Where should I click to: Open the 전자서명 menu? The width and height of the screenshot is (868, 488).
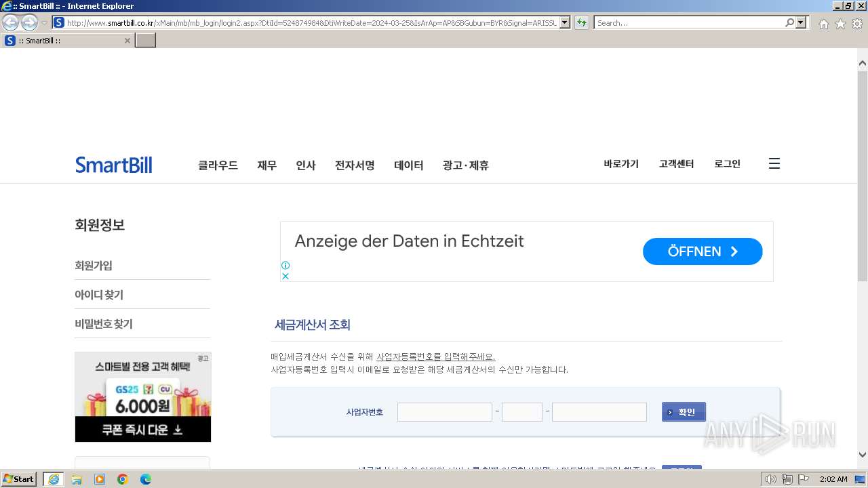355,165
